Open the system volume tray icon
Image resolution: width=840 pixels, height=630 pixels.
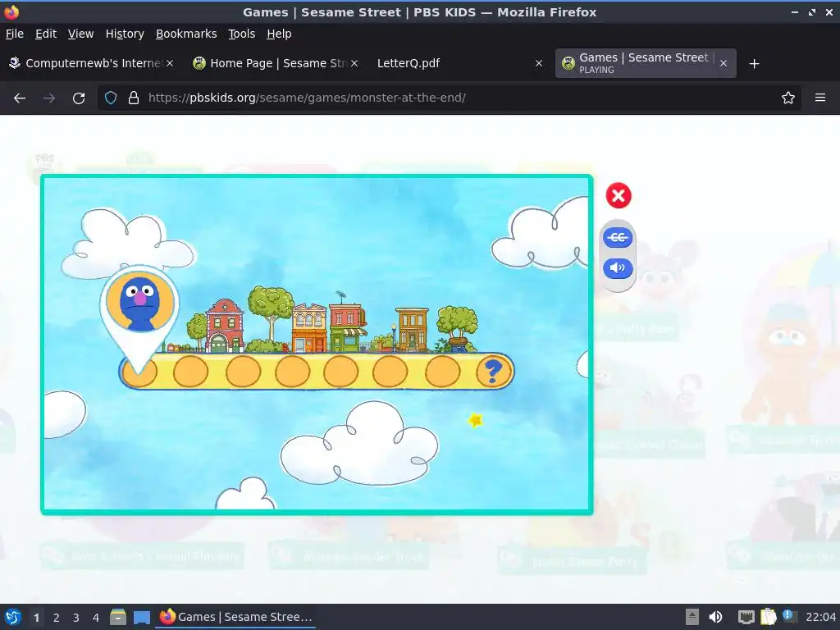point(715,617)
